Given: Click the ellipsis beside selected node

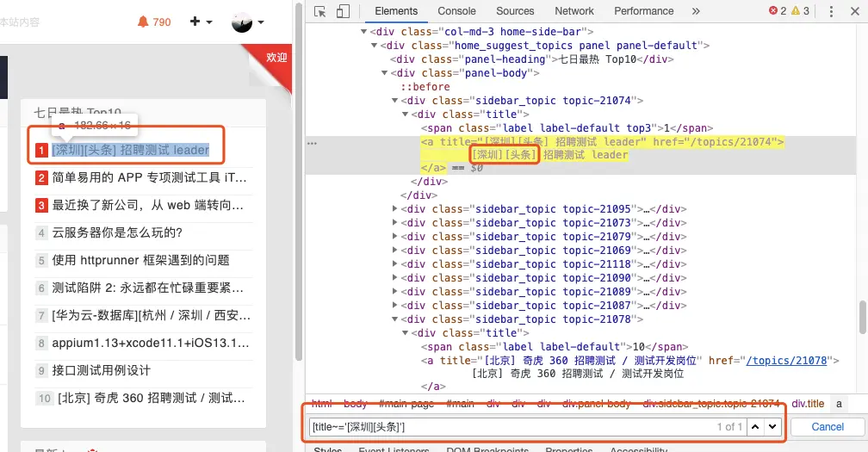Looking at the screenshot, I should tap(313, 143).
